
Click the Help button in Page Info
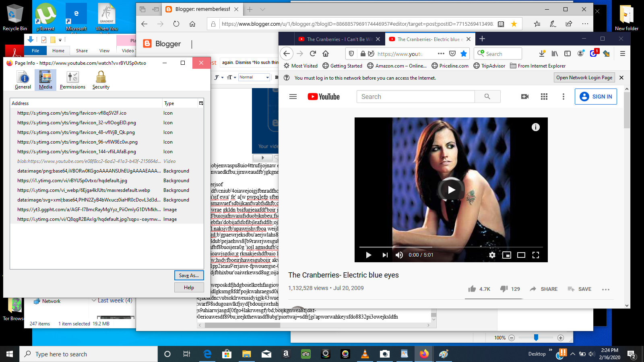(189, 288)
